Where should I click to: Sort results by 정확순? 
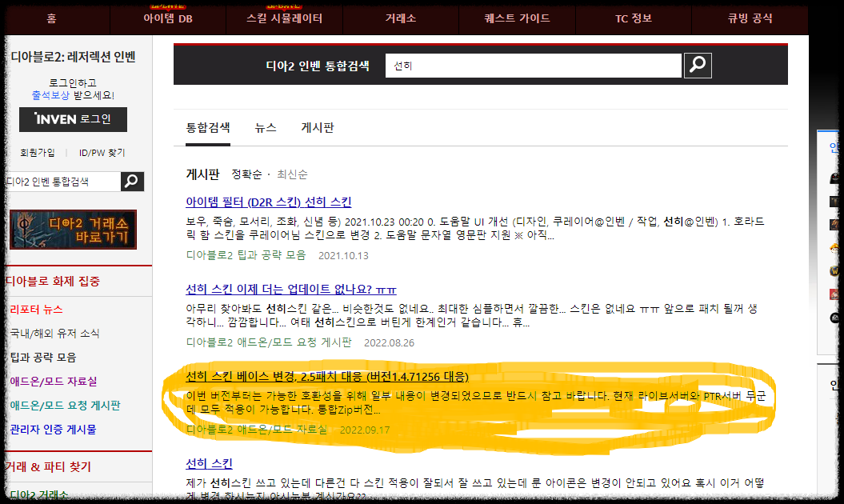tap(246, 174)
